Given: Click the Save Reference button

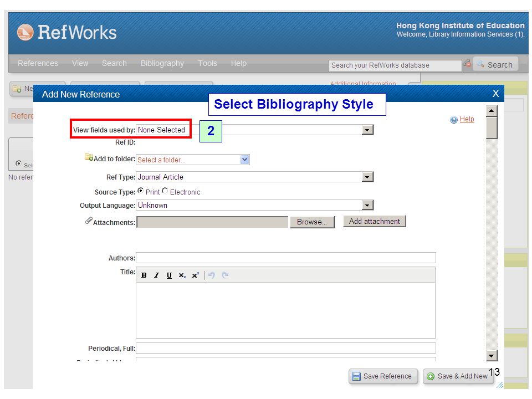Looking at the screenshot, I should [383, 376].
